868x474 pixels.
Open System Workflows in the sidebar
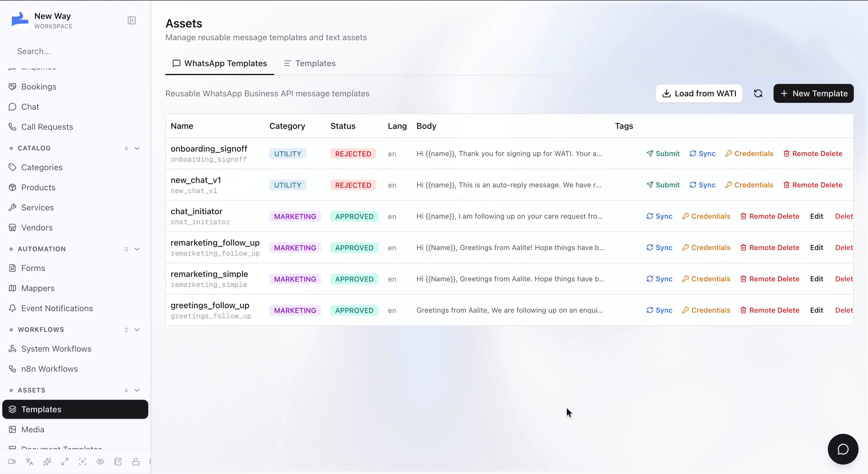pos(75,349)
